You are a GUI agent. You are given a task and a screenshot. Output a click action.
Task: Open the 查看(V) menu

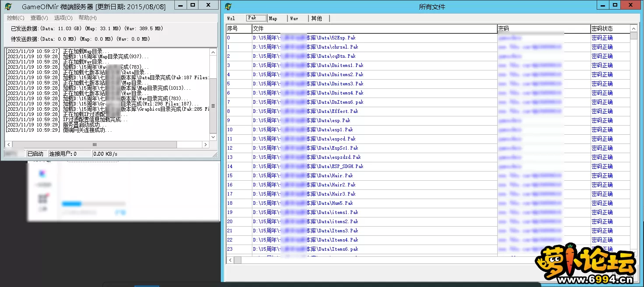[39, 18]
